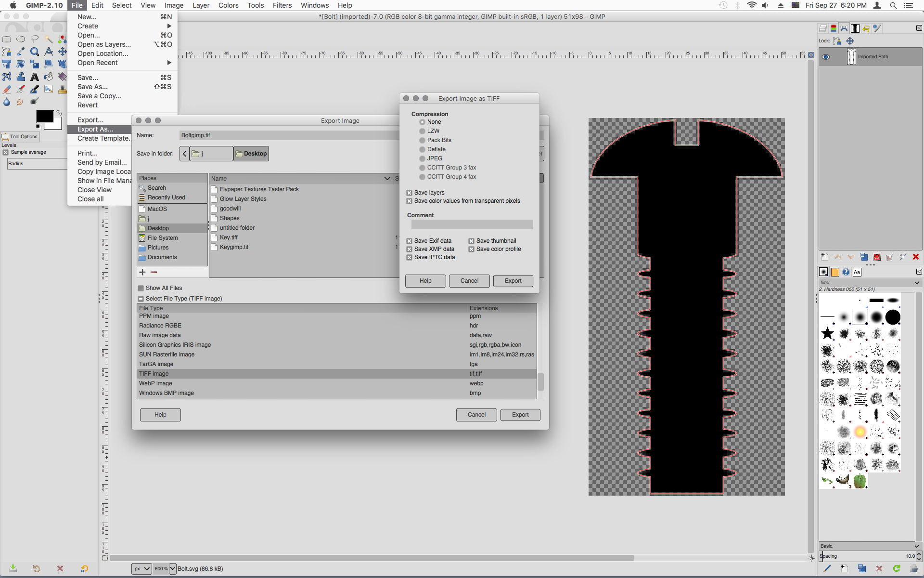The height and width of the screenshot is (578, 924).
Task: Select the Zoom magnifier tool
Action: point(35,52)
